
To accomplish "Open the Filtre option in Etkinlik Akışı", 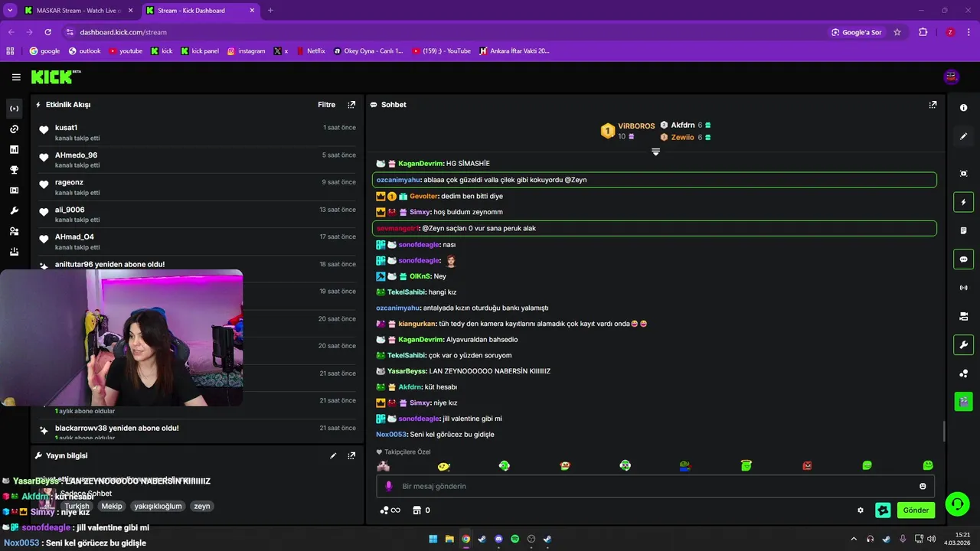I will tap(327, 105).
